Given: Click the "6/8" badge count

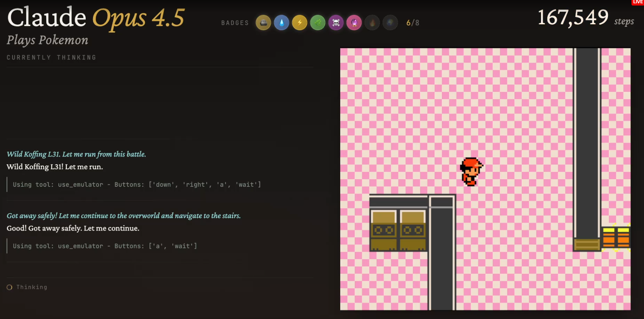Looking at the screenshot, I should (413, 23).
